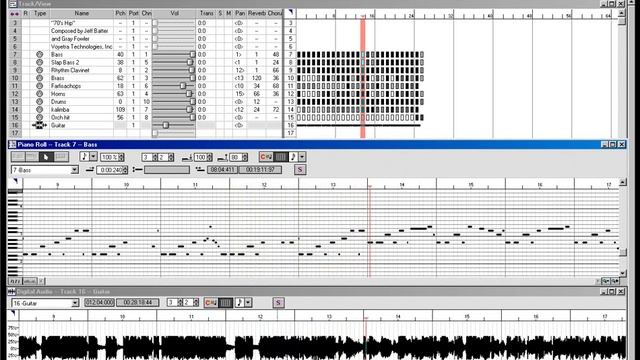
Task: Toggle the S solo button in Digital Audio
Action: 278,302
